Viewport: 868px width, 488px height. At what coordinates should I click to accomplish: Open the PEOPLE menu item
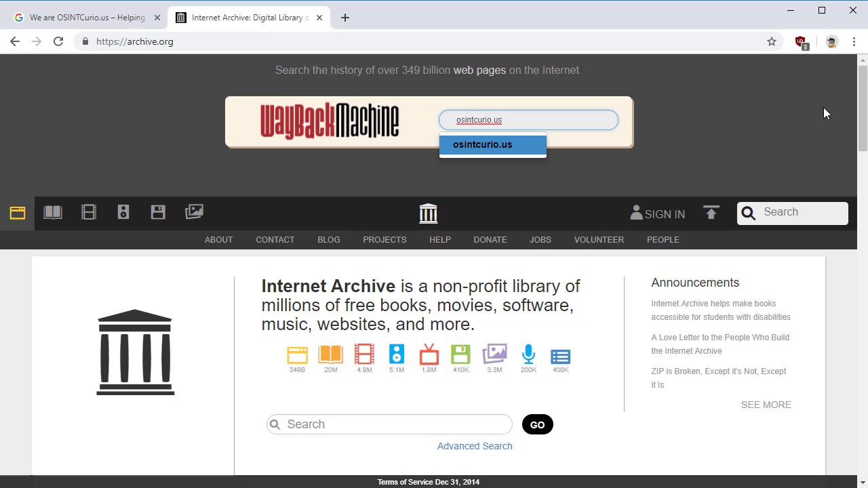[x=663, y=240]
